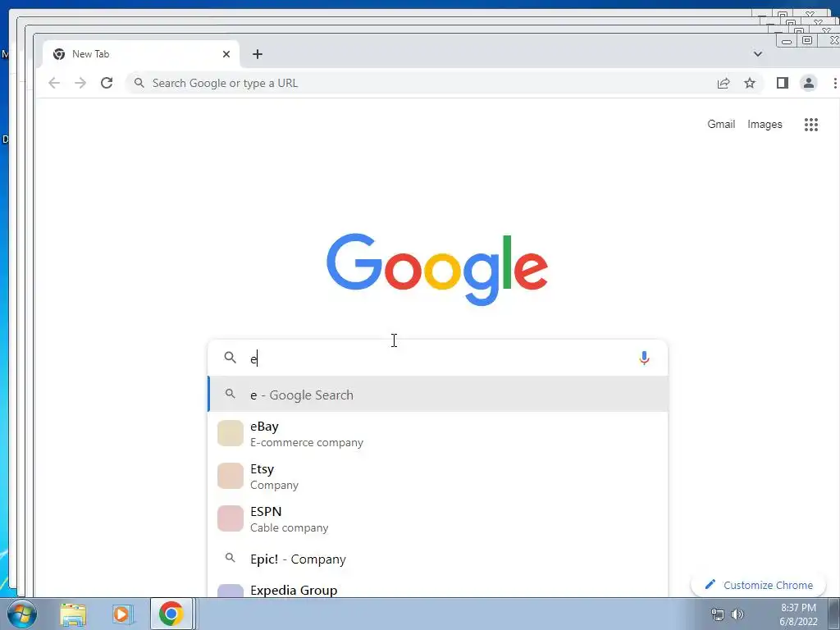Open the taskbar clock showing 8:37 PM
The image size is (840, 630).
[798, 614]
